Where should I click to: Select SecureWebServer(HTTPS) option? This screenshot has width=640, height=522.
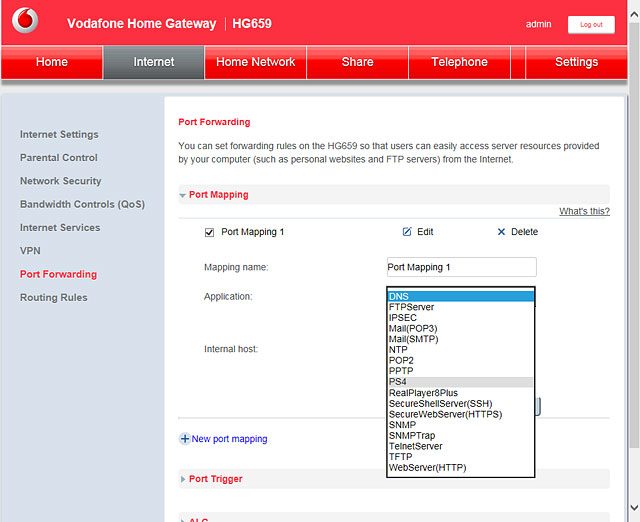click(460, 414)
